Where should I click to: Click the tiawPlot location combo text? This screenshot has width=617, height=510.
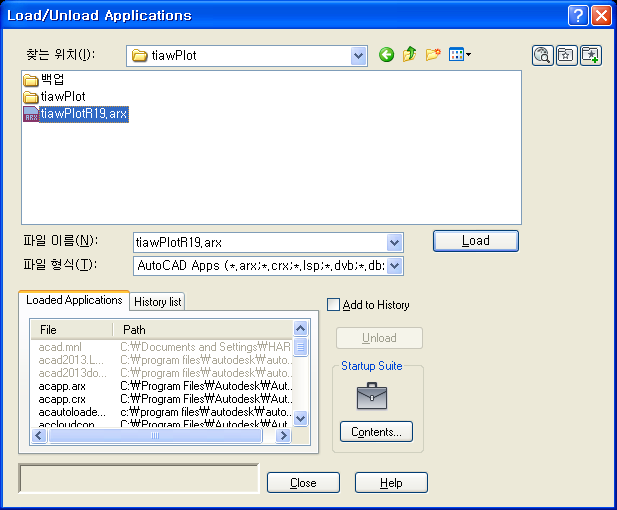[x=174, y=56]
